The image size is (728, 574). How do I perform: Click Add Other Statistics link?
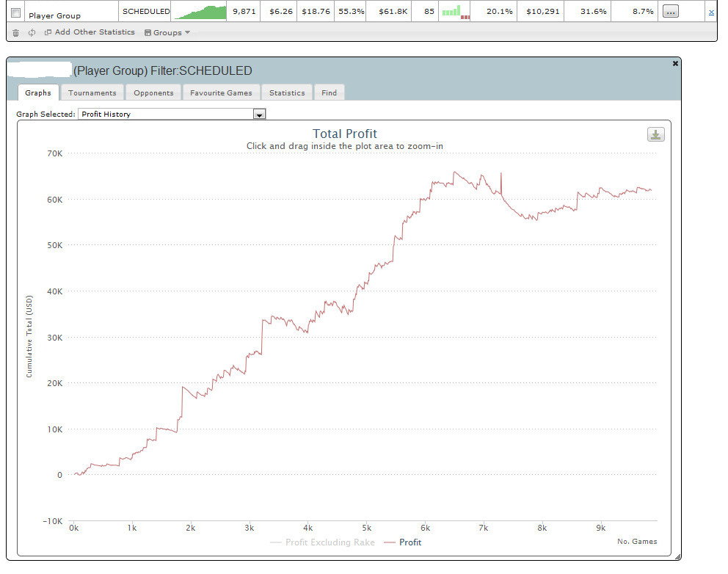90,32
